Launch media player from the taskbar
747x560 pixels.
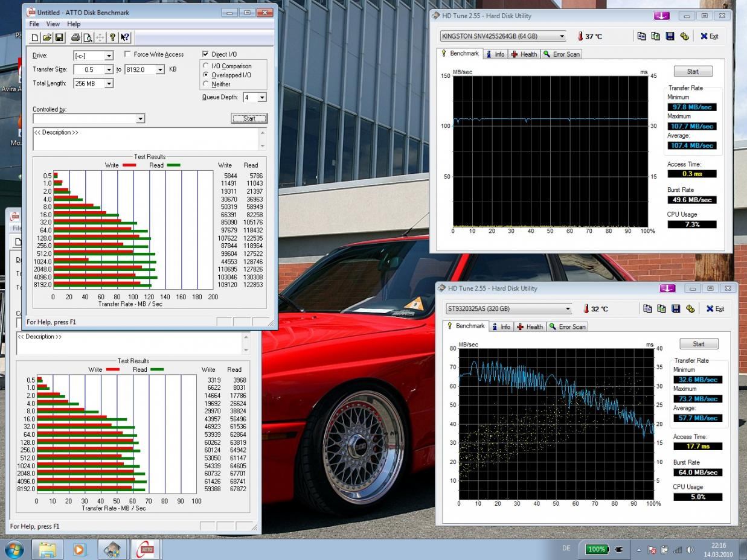point(79,550)
